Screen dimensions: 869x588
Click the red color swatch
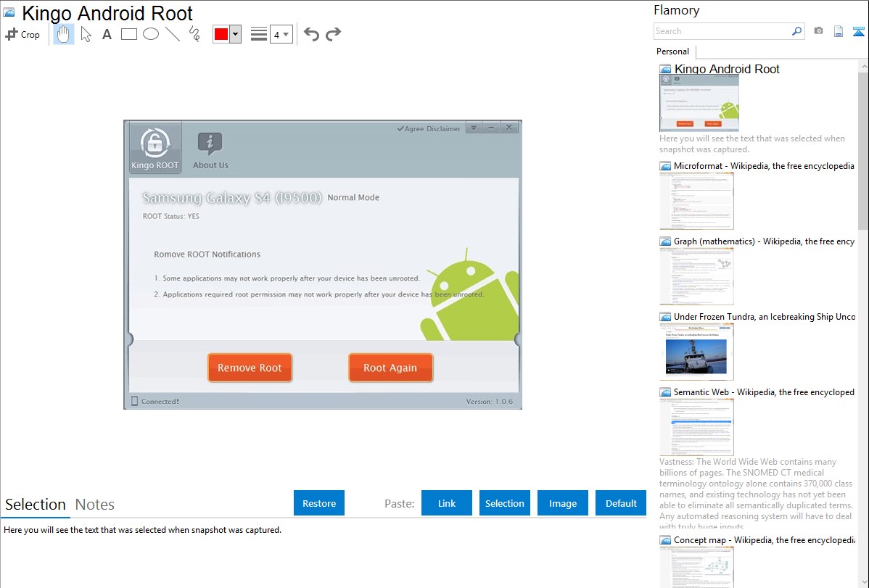(221, 34)
